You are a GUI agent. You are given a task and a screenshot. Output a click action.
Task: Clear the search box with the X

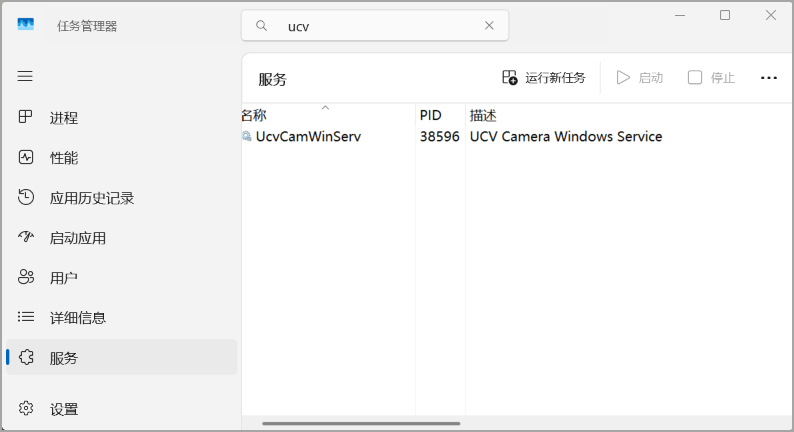[489, 26]
